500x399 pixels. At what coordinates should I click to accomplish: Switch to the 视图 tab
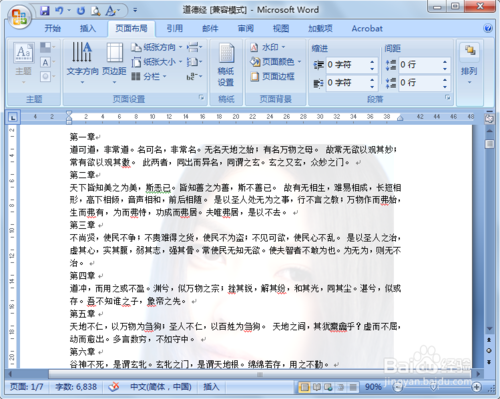coord(281,28)
